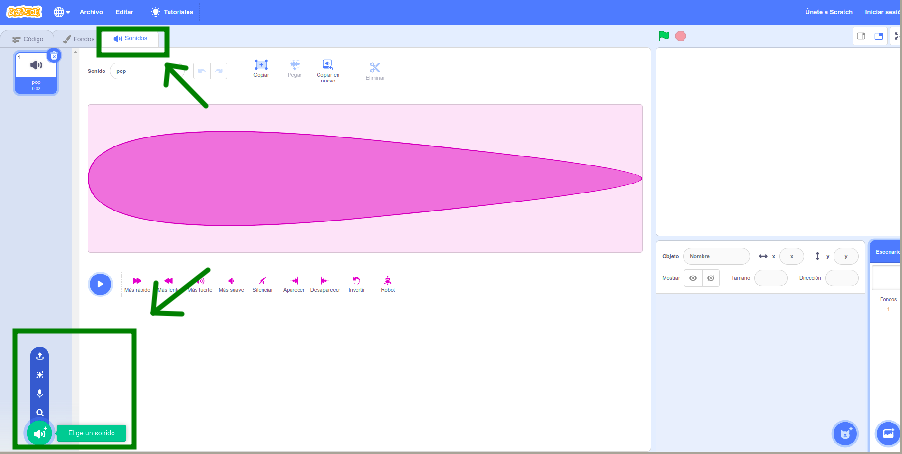Click the undo arrow in sound editor
902x454 pixels.
(201, 71)
